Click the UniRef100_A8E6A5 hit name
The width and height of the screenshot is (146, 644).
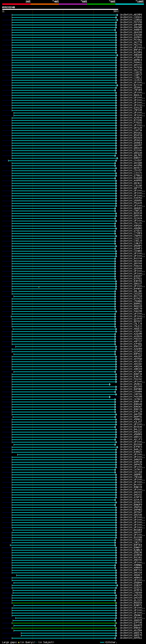click(x=131, y=55)
